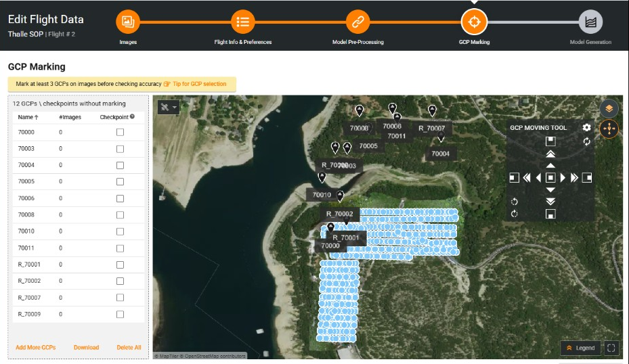Viewport: 629px width, 364px height.
Task: Tick the Checkpoint box for R_70007
Action: 120,298
